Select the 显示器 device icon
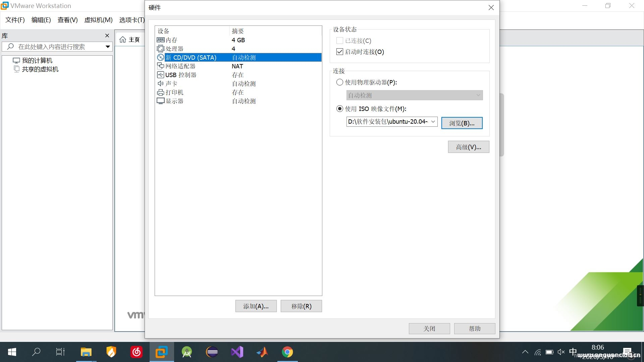 [x=161, y=101]
